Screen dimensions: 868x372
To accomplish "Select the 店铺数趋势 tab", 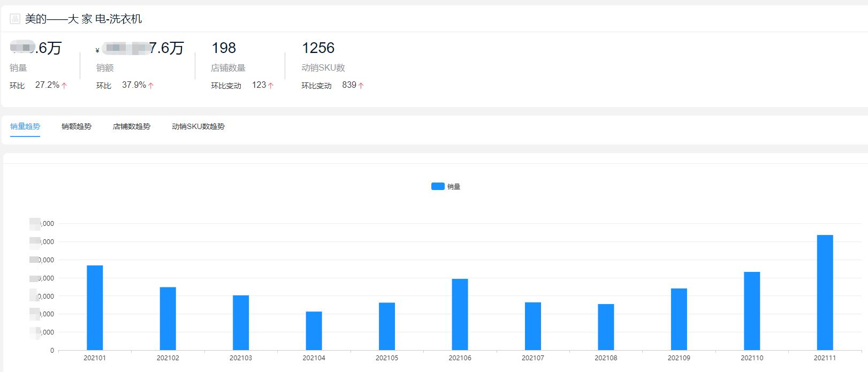I will [132, 126].
